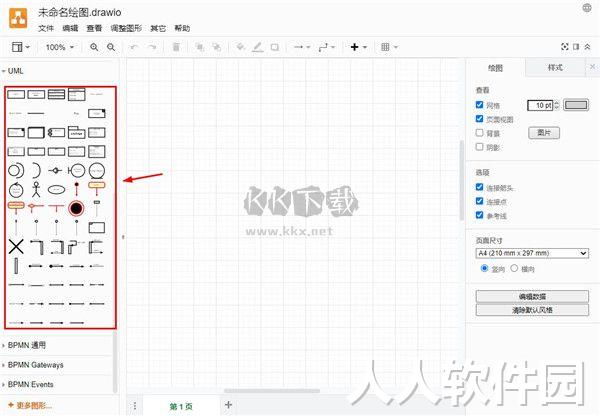600x416 pixels.
Task: Click the grid color swatch
Action: [576, 105]
